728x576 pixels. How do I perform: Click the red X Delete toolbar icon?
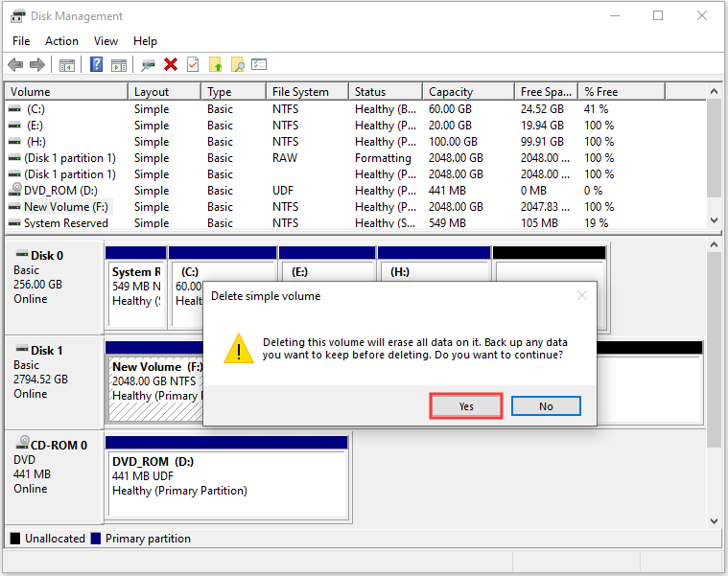click(171, 64)
